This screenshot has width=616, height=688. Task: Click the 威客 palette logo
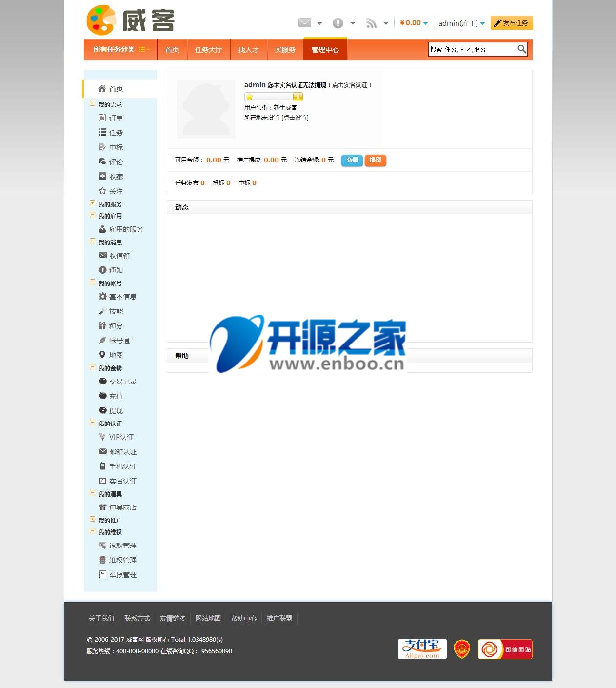click(x=130, y=20)
